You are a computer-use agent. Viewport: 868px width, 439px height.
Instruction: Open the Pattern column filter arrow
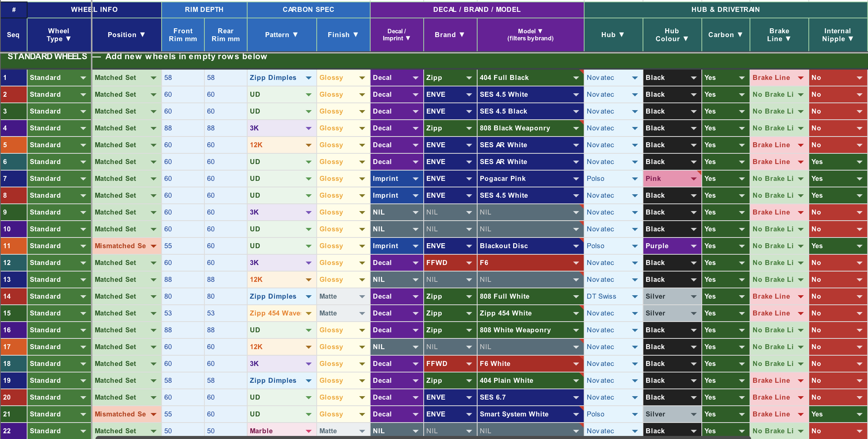click(x=295, y=34)
